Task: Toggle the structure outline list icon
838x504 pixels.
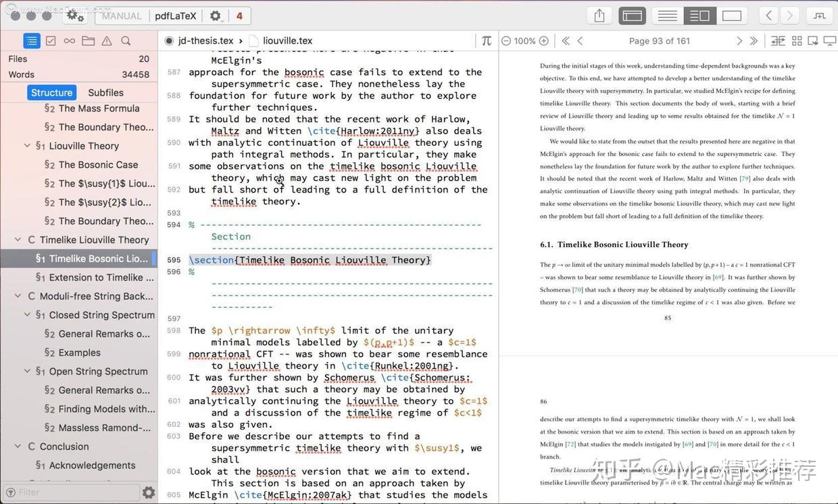Action: point(32,41)
